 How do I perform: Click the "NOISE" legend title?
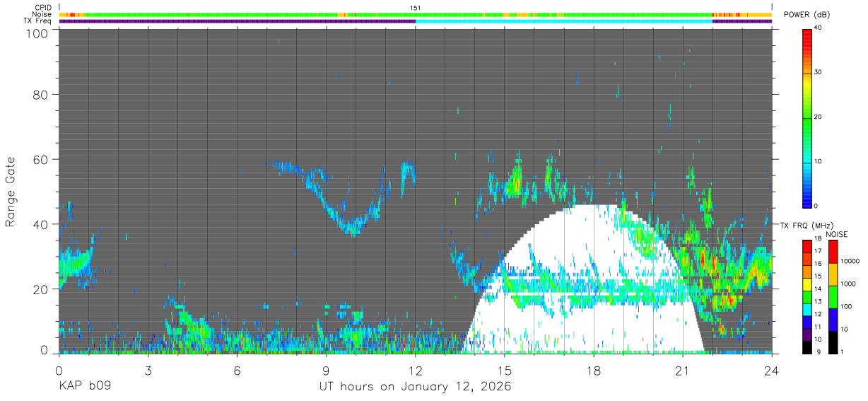[837, 234]
